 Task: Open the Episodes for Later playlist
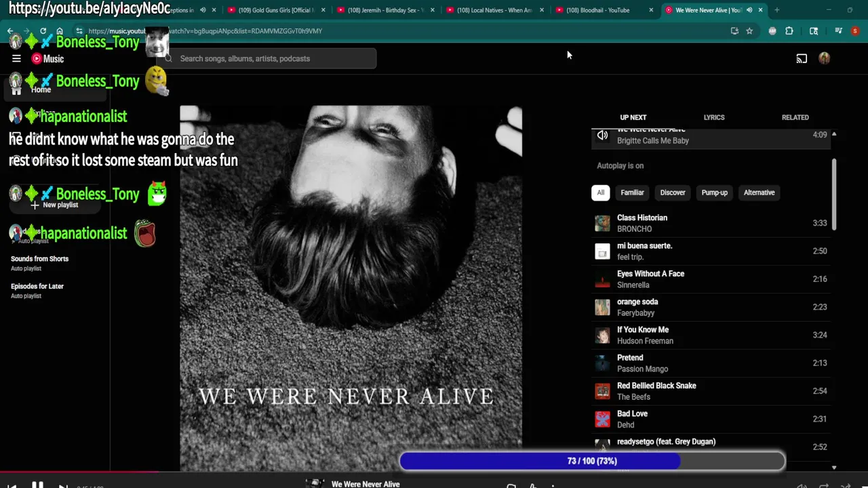[x=37, y=290]
